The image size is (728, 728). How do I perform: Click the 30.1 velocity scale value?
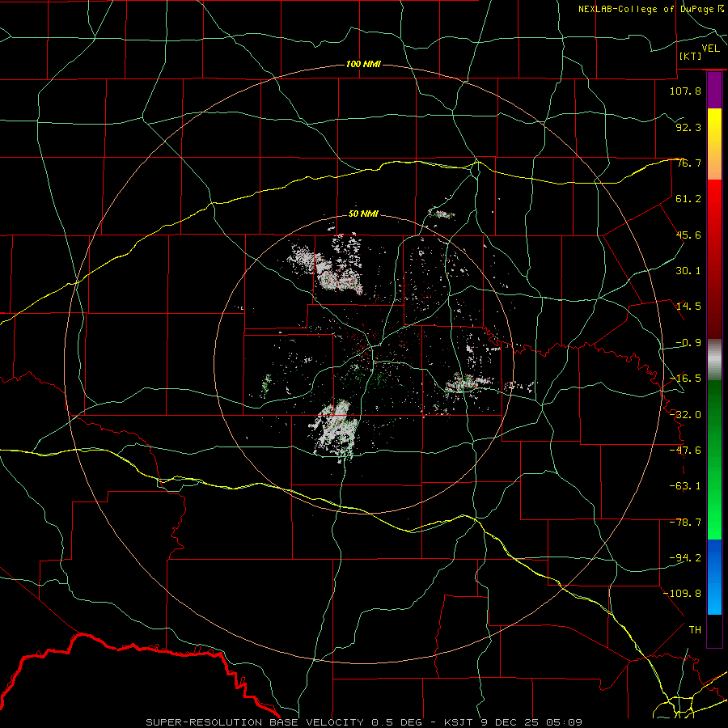coord(688,271)
